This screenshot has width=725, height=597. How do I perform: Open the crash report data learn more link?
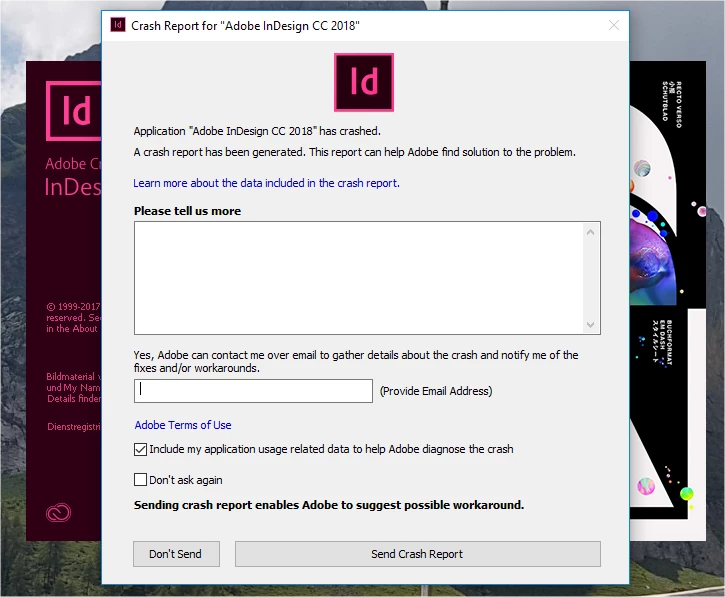tap(266, 183)
